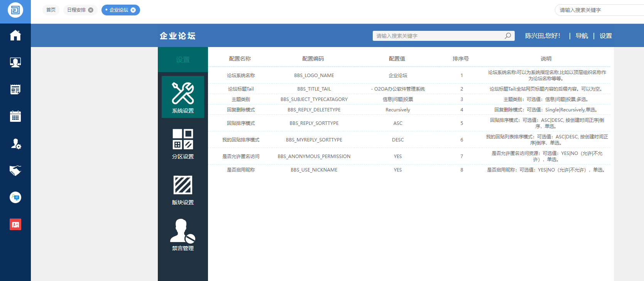Image resolution: width=644 pixels, height=281 pixels.
Task: Click the BBS_USE_NICKNAME code cell
Action: pyautogui.click(x=314, y=170)
